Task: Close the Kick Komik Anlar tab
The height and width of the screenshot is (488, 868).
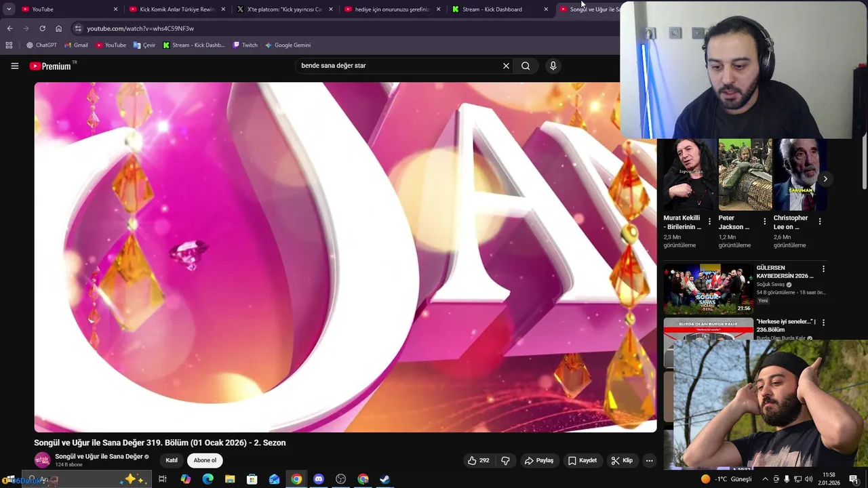Action: (x=223, y=9)
